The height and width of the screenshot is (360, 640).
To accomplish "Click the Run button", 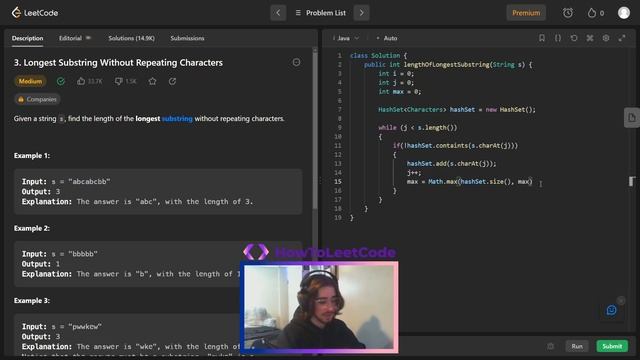I will 577,346.
